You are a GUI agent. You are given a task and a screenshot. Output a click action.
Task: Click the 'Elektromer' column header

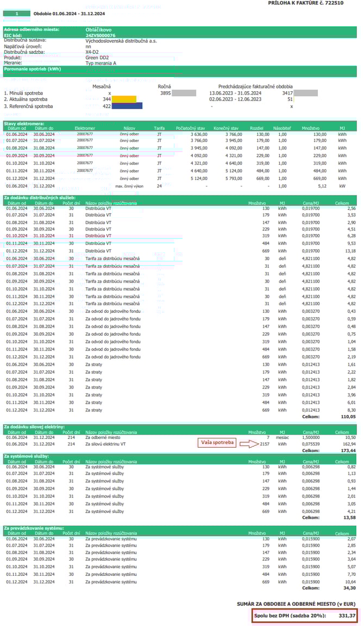(x=85, y=128)
